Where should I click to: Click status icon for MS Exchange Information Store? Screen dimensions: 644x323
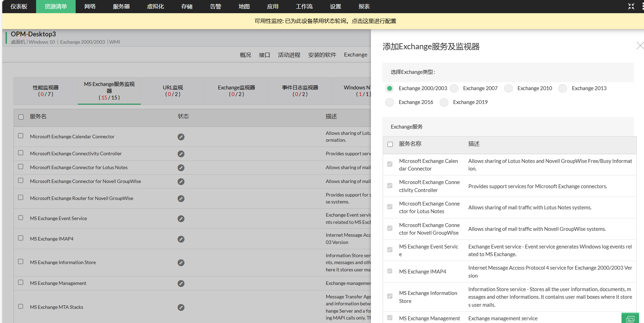click(x=181, y=263)
